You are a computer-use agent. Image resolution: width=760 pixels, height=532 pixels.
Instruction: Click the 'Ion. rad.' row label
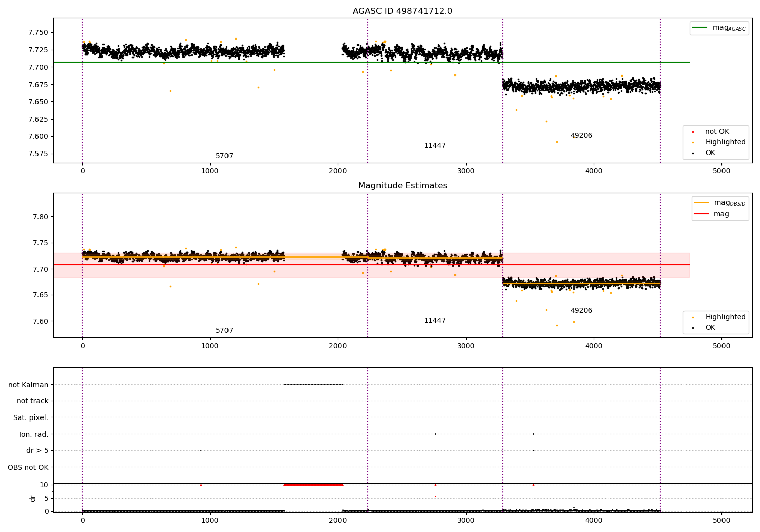(x=34, y=434)
